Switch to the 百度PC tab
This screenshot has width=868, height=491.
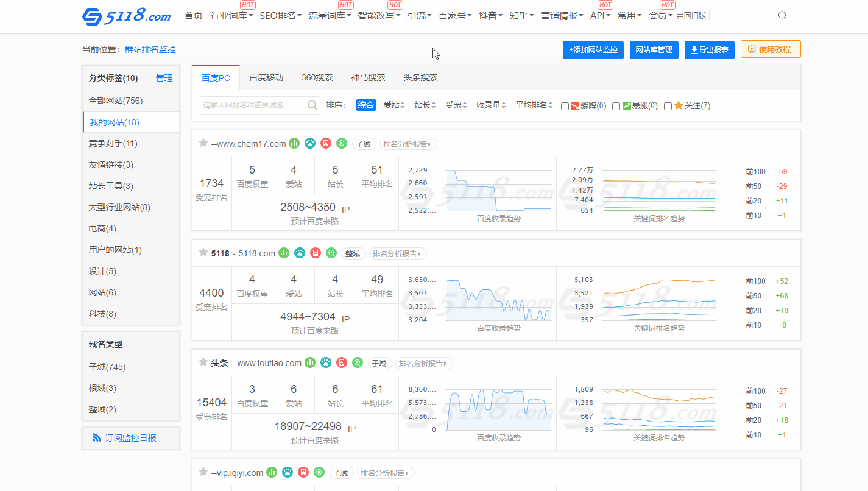[x=216, y=77]
